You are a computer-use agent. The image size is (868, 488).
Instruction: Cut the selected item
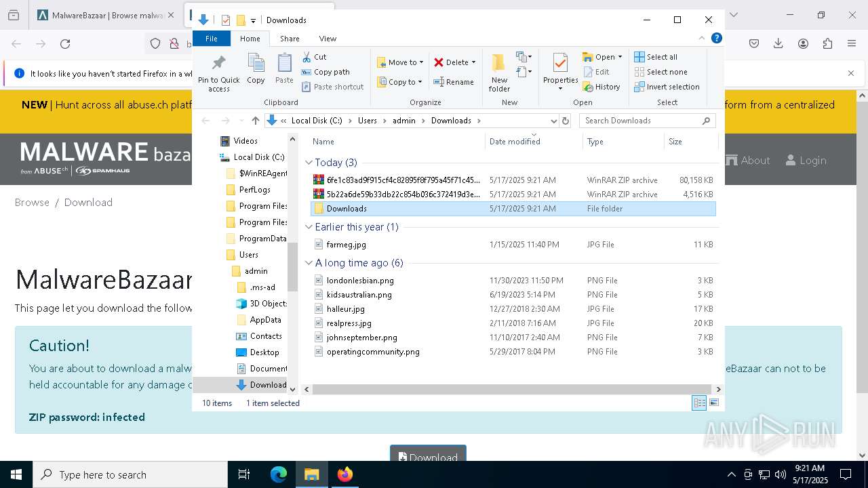pyautogui.click(x=314, y=57)
